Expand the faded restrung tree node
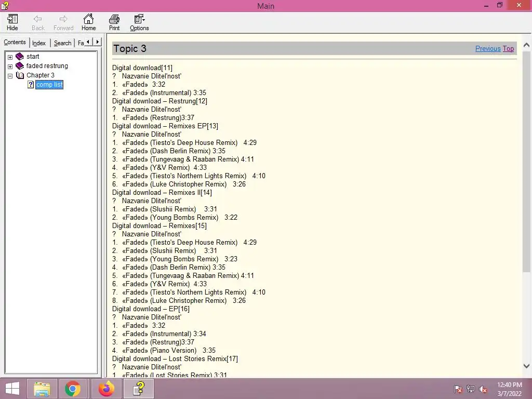Image resolution: width=532 pixels, height=399 pixels. [x=10, y=66]
